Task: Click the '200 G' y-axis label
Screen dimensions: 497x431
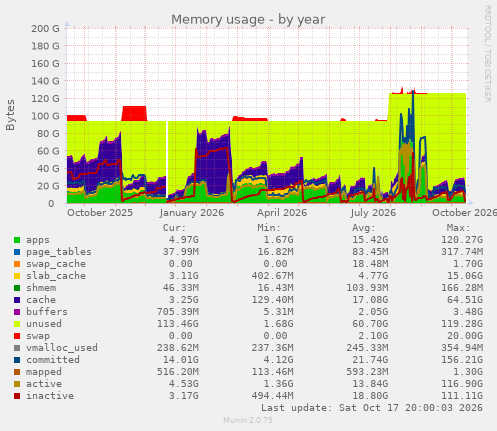Action: [45, 29]
